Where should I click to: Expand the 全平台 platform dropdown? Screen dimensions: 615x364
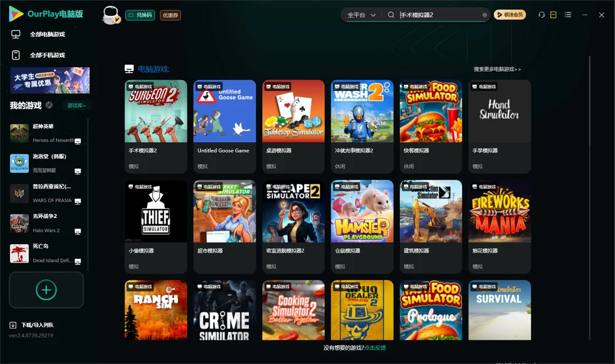pos(361,15)
